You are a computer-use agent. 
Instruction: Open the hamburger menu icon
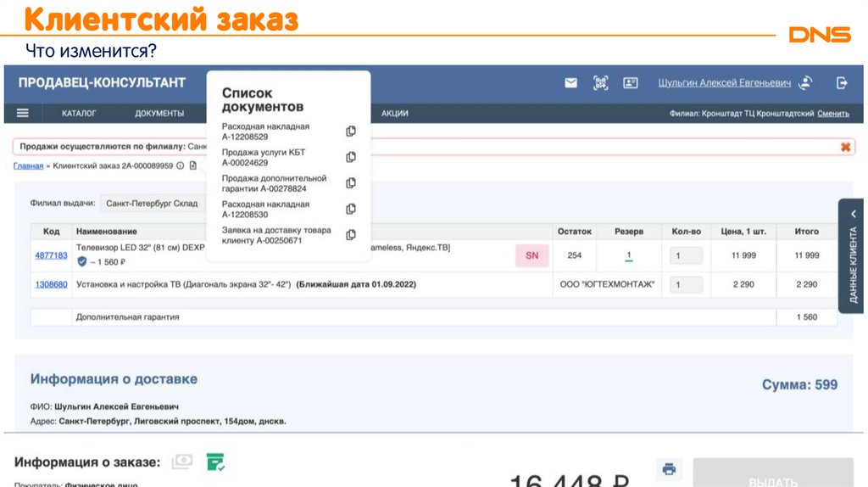pos(23,113)
